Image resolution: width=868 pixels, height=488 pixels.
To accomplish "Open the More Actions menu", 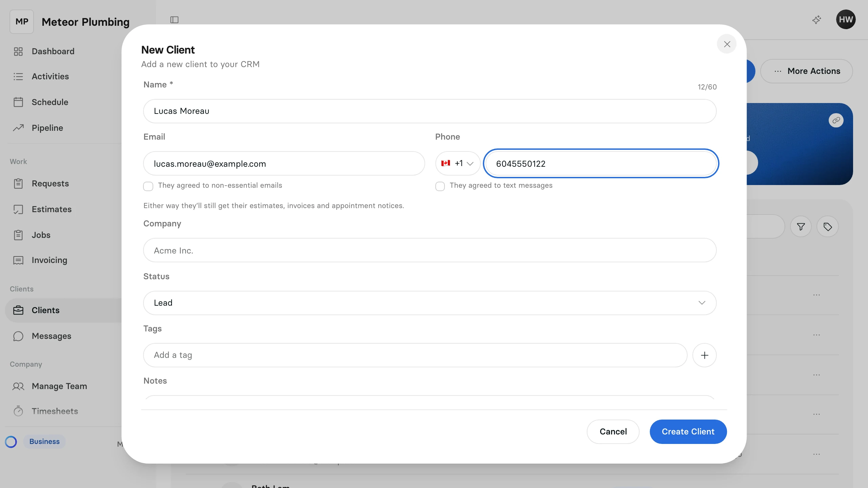I will pyautogui.click(x=807, y=71).
